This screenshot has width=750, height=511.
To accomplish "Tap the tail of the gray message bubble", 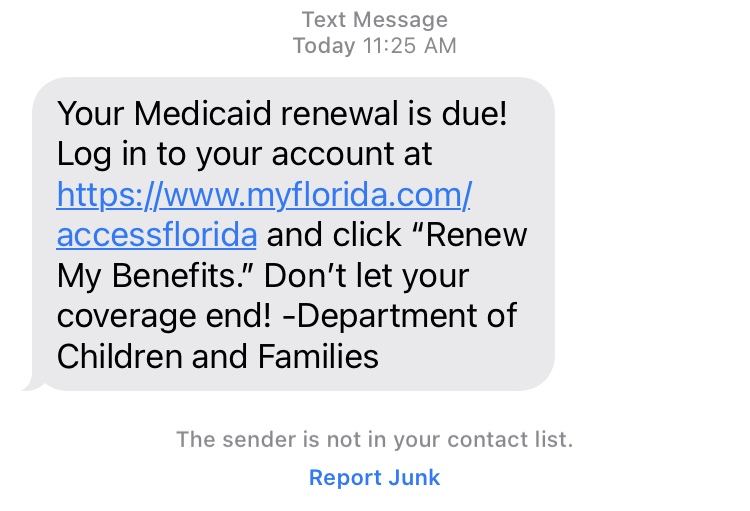I will click(x=28, y=383).
